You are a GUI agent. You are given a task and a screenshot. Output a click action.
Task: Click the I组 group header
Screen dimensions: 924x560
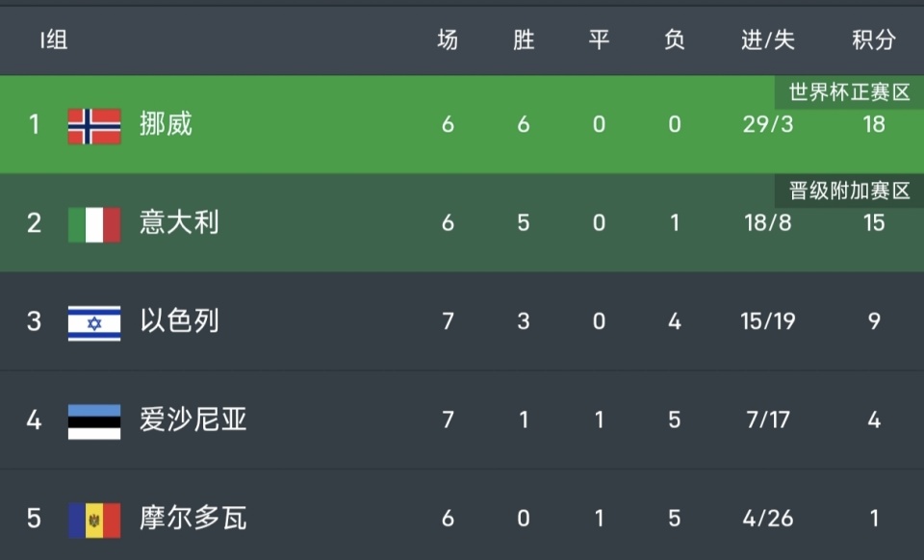click(x=54, y=40)
